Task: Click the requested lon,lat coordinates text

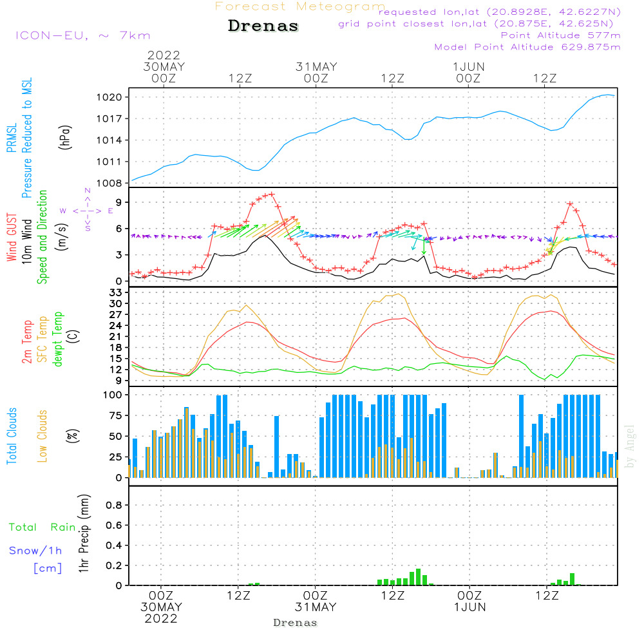Action: [499, 12]
